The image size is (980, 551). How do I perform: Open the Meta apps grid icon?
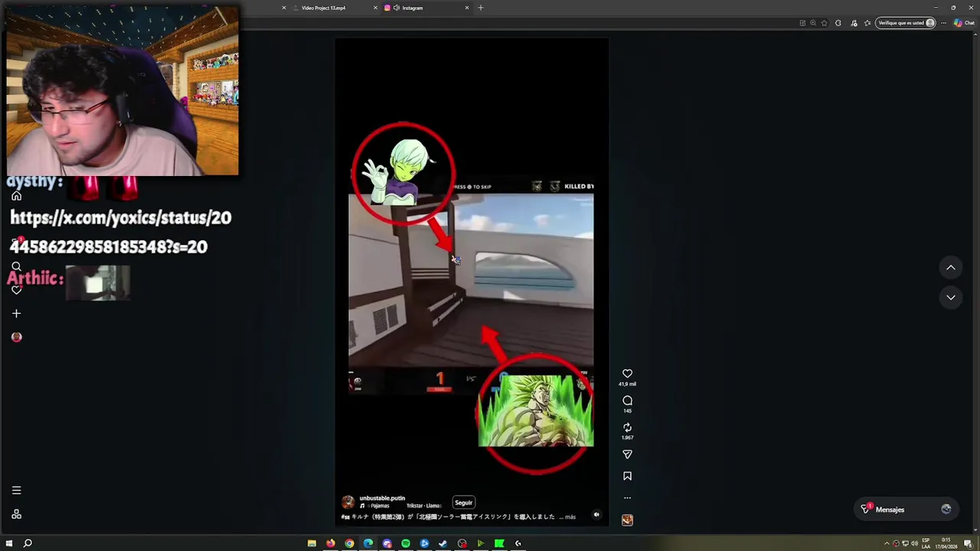click(x=16, y=514)
